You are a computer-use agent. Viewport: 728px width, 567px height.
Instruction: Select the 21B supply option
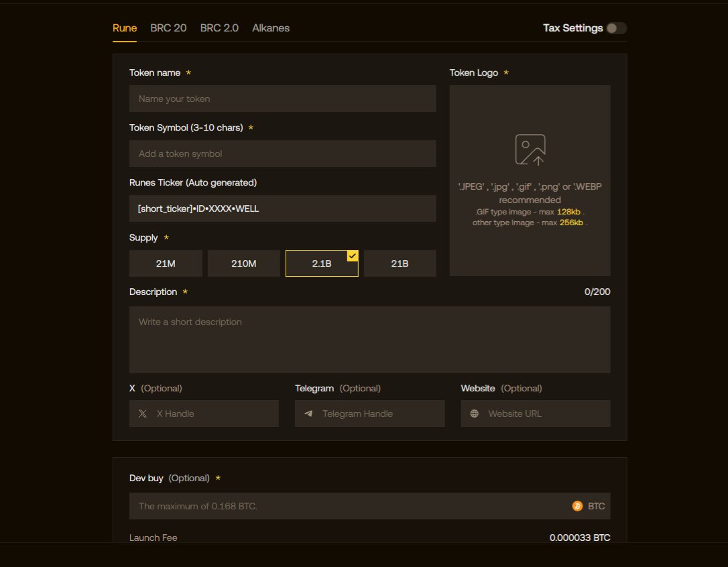pyautogui.click(x=400, y=263)
